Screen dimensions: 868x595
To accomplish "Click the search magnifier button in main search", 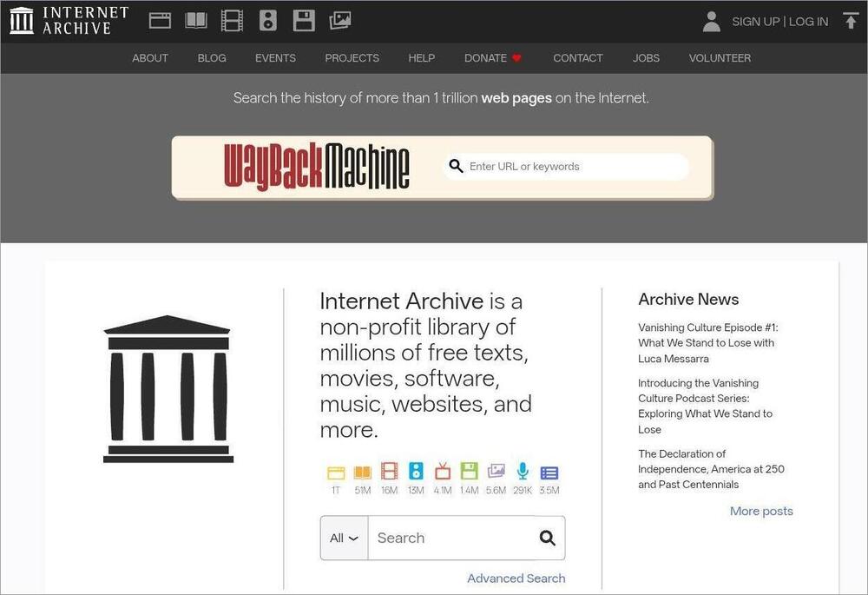I will 548,538.
